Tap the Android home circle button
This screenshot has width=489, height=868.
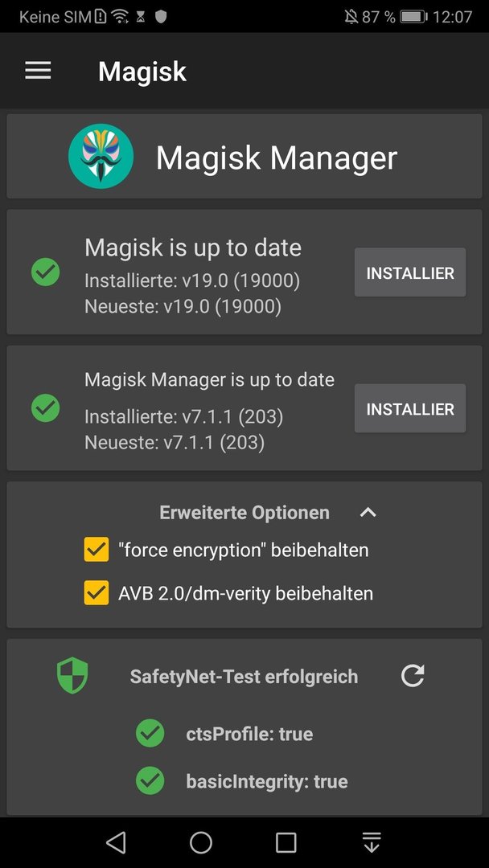tap(201, 842)
